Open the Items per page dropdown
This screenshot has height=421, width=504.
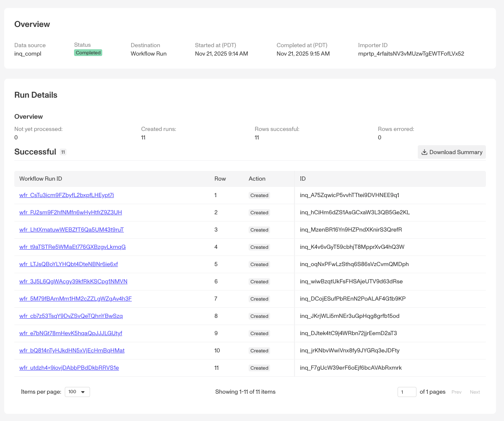pos(77,392)
